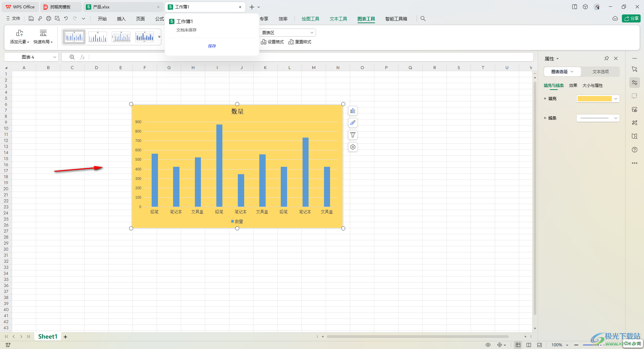Close the Properties side panel
644x349 pixels.
[x=616, y=58]
